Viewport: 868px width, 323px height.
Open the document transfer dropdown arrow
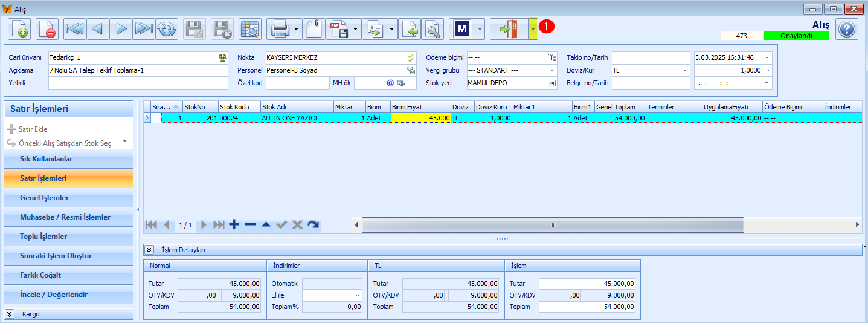(x=393, y=29)
